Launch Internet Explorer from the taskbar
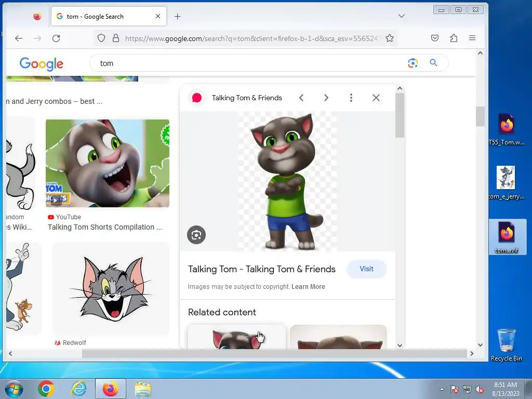The height and width of the screenshot is (399, 532). point(78,389)
